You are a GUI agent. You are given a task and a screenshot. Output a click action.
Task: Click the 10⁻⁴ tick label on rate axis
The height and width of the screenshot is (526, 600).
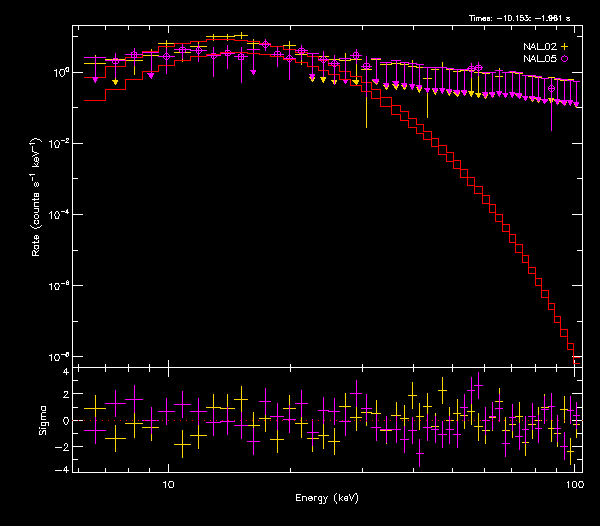tap(59, 215)
